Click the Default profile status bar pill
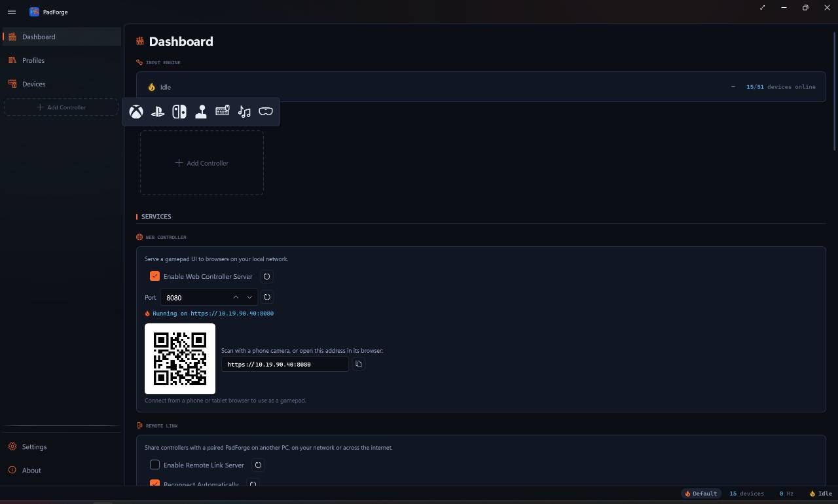Image resolution: width=838 pixels, height=504 pixels. click(701, 494)
